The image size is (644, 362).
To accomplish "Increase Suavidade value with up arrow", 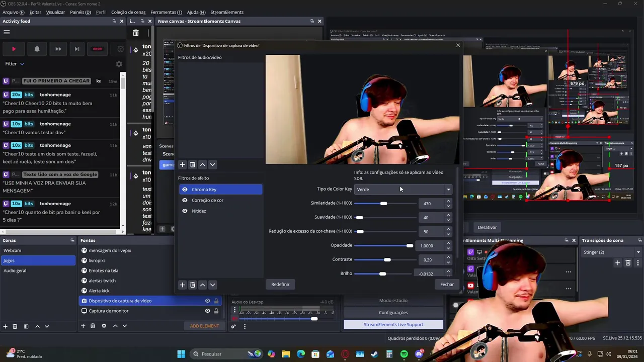I will coord(448,215).
